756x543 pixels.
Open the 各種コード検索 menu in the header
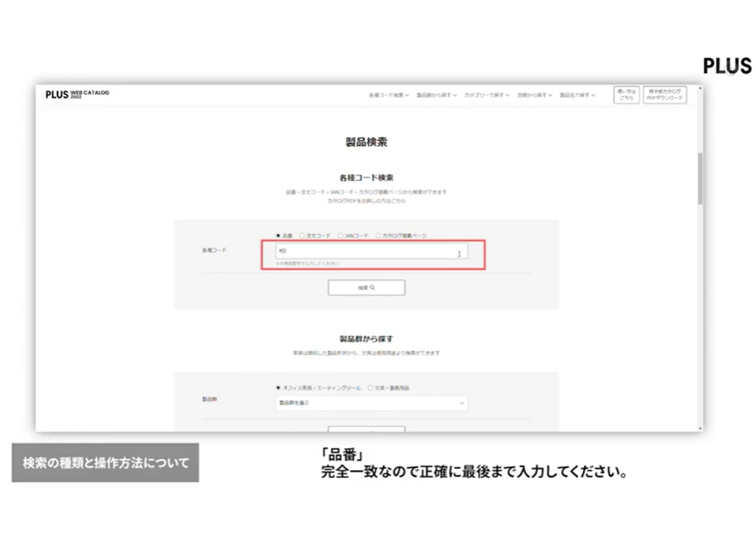click(x=389, y=95)
